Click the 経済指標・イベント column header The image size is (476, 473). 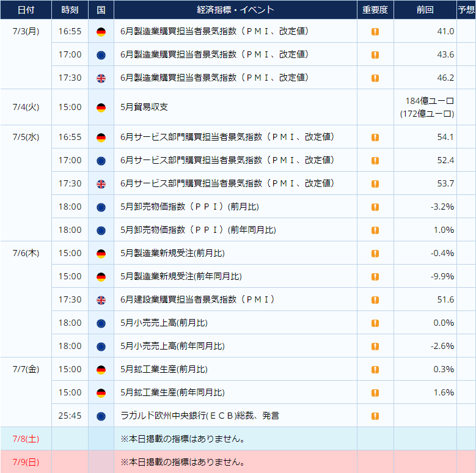pyautogui.click(x=235, y=10)
